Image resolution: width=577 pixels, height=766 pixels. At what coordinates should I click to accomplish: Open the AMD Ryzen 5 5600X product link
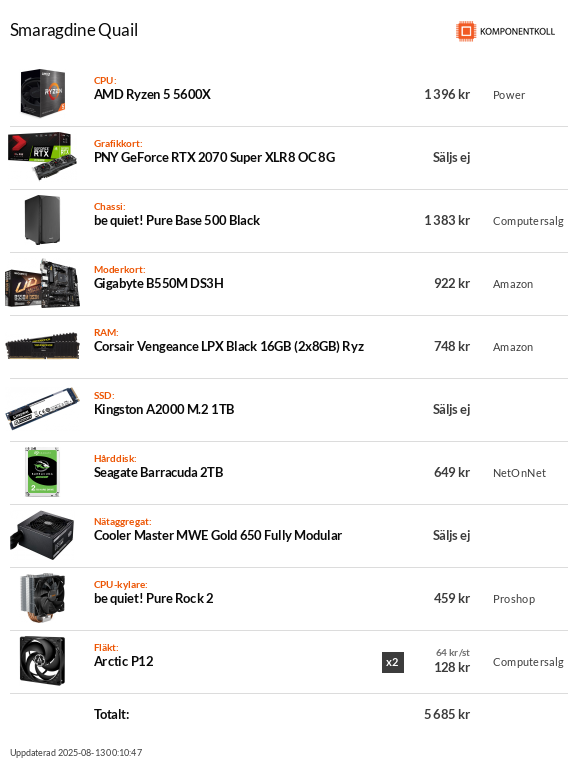pos(152,94)
